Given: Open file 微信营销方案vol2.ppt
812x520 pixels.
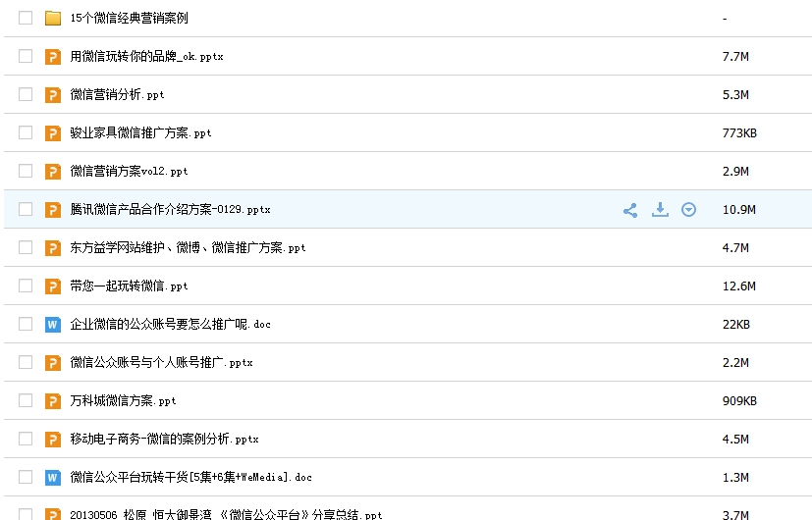Looking at the screenshot, I should point(129,172).
